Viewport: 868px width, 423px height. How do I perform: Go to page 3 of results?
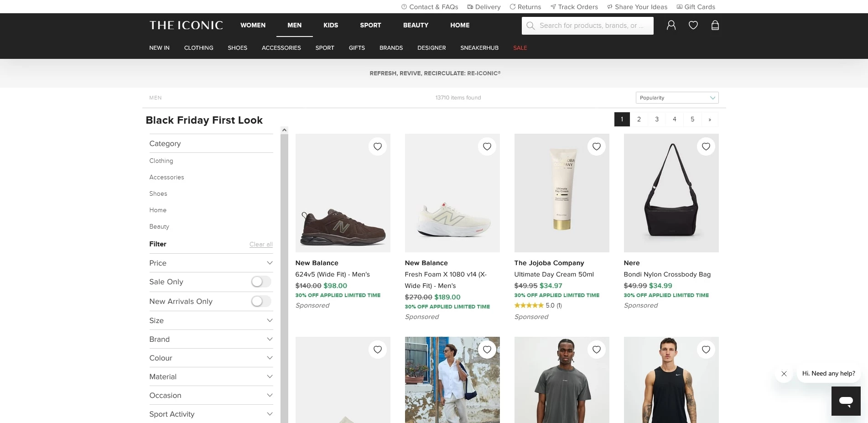(x=657, y=120)
